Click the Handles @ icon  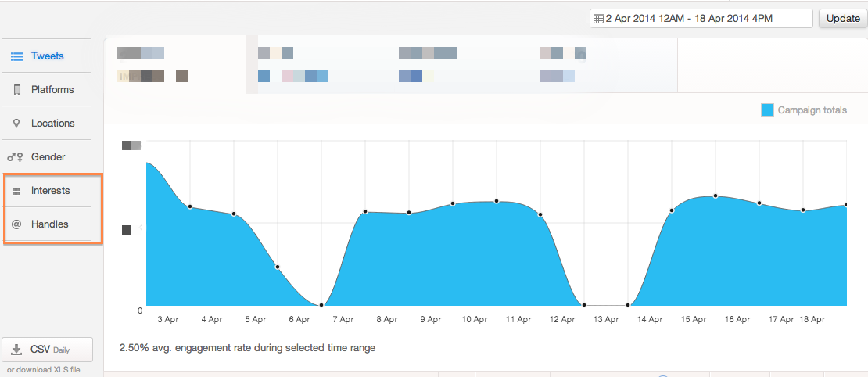click(16, 224)
